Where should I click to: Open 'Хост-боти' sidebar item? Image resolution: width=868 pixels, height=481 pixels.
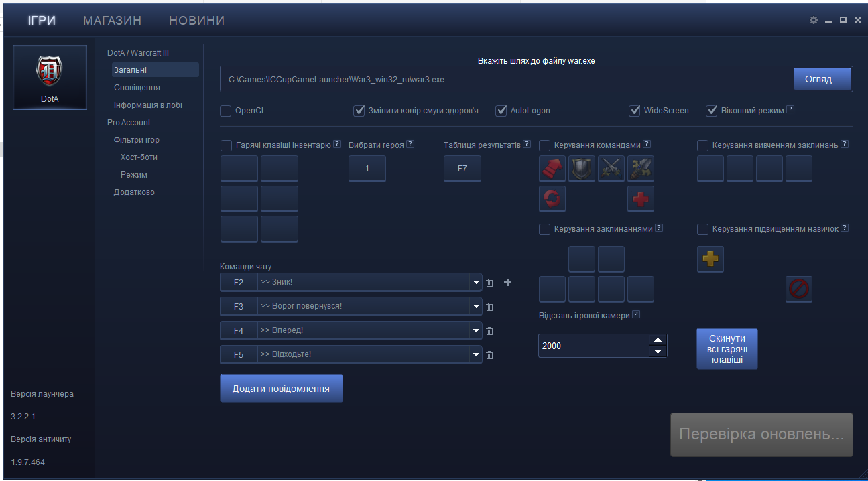pos(139,157)
